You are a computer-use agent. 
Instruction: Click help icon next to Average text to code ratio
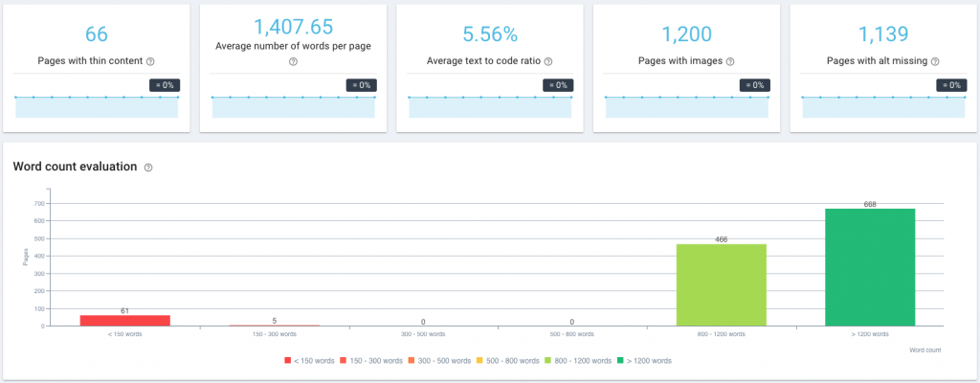[x=548, y=61]
